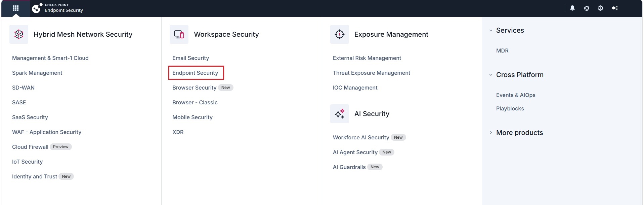644x205 pixels.
Task: Click the Services heading text
Action: coord(510,30)
